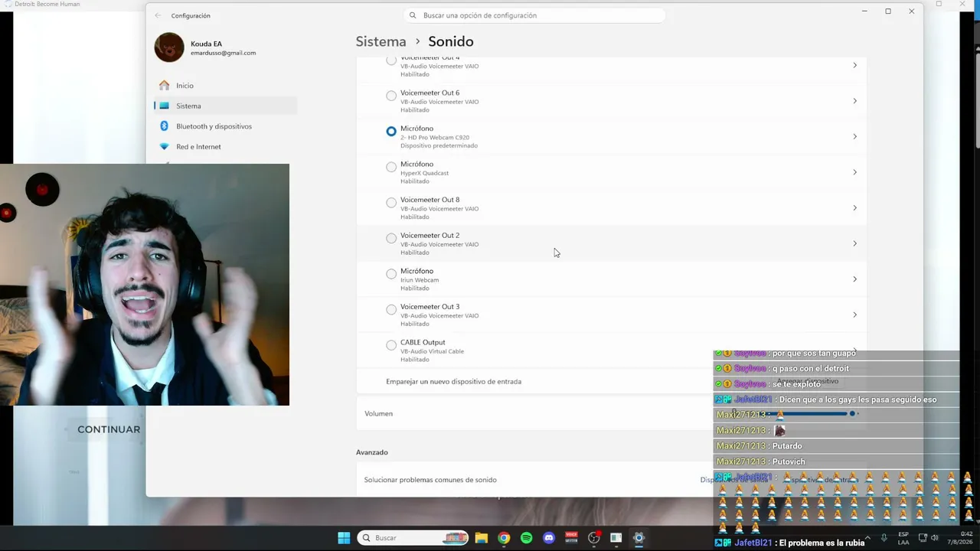Click the 'Sonido' page title
The width and height of the screenshot is (980, 551).
tap(451, 41)
